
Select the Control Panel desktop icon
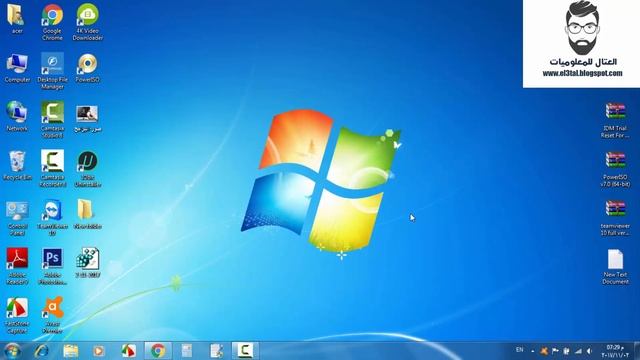pos(17,218)
